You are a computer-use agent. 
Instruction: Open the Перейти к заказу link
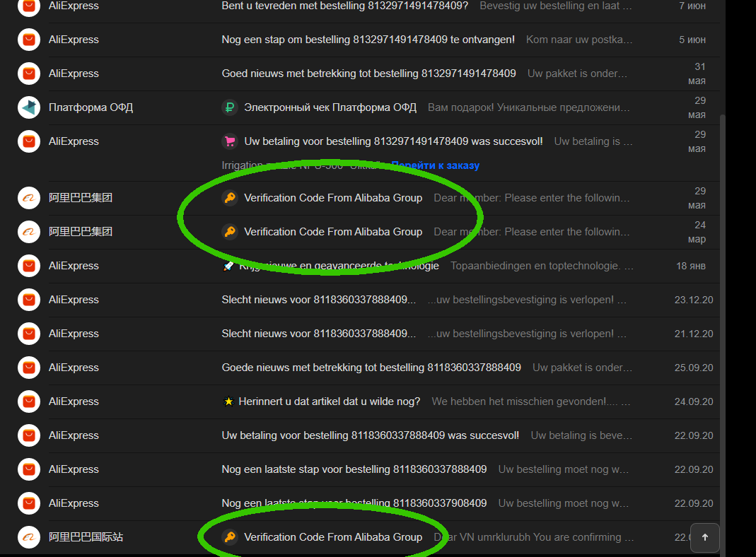pos(435,165)
